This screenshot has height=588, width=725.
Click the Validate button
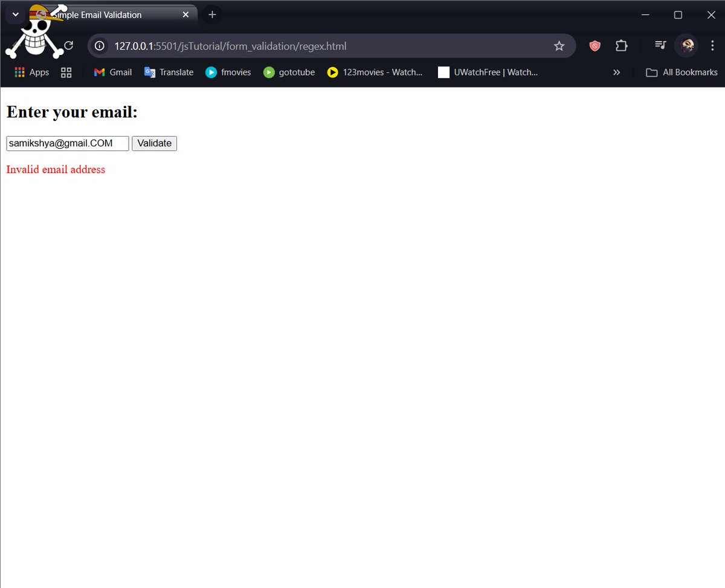(154, 143)
